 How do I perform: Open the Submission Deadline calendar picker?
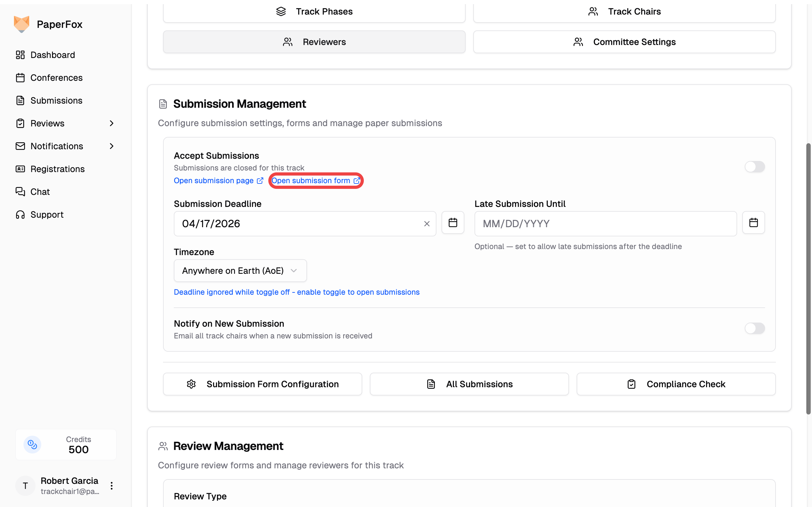[453, 223]
